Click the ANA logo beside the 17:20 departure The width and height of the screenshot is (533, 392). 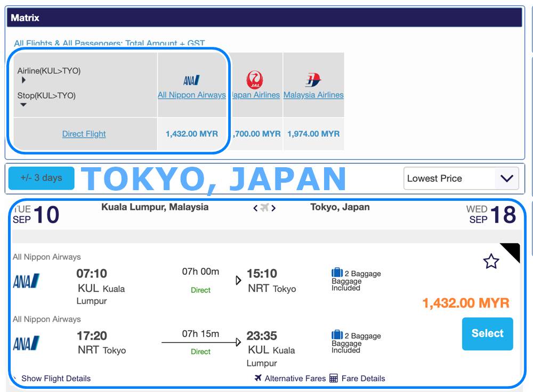point(26,343)
